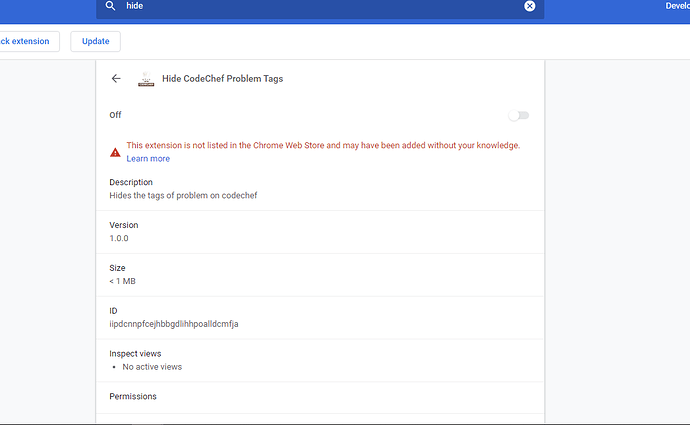Click the description text about codechef tags
This screenshot has width=690, height=425.
183,195
